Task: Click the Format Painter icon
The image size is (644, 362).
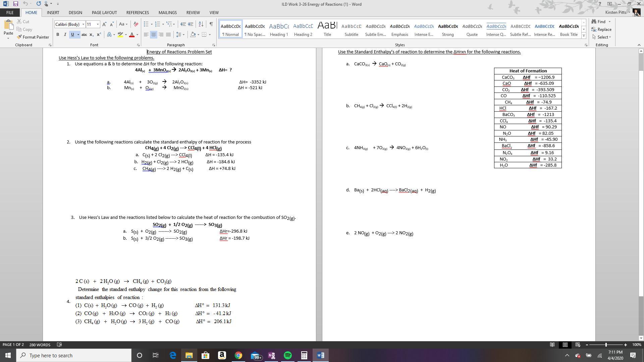Action: click(x=19, y=37)
